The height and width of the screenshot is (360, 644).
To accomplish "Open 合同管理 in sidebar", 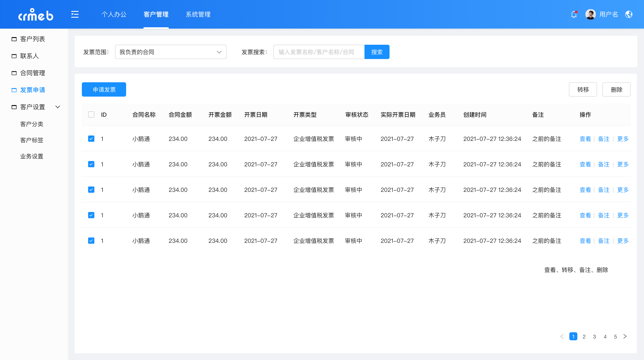I will 32,73.
